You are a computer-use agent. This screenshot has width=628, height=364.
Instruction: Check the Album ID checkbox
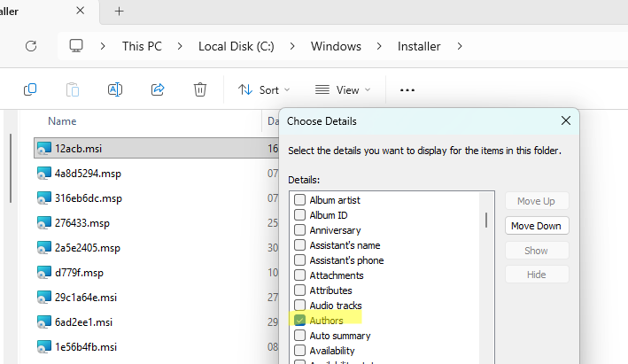point(299,215)
